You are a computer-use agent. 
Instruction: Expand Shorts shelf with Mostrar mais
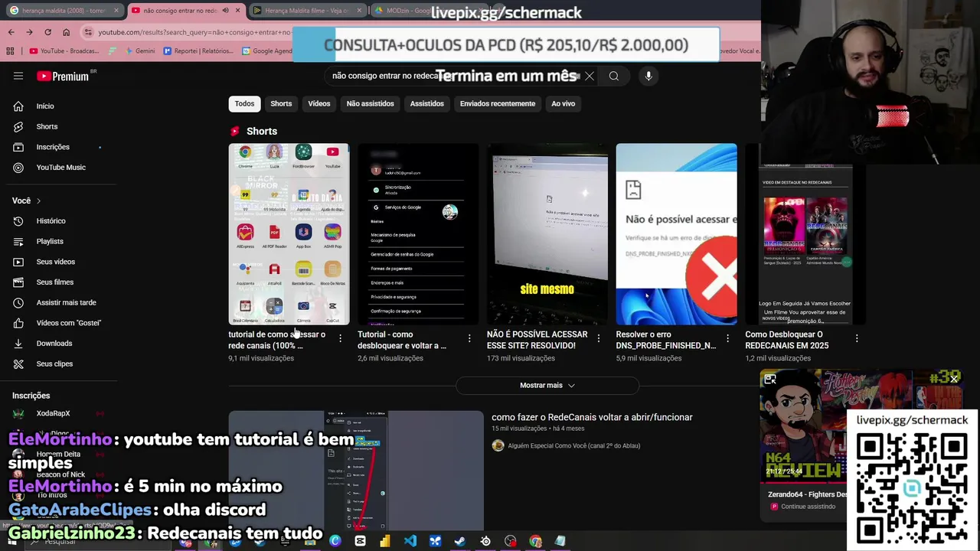click(x=547, y=386)
